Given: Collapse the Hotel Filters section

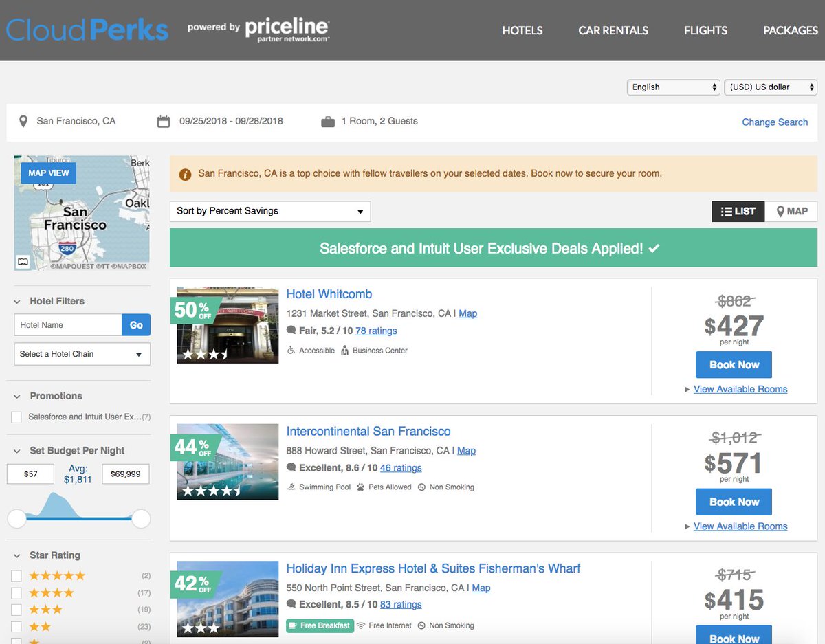Looking at the screenshot, I should [x=17, y=301].
